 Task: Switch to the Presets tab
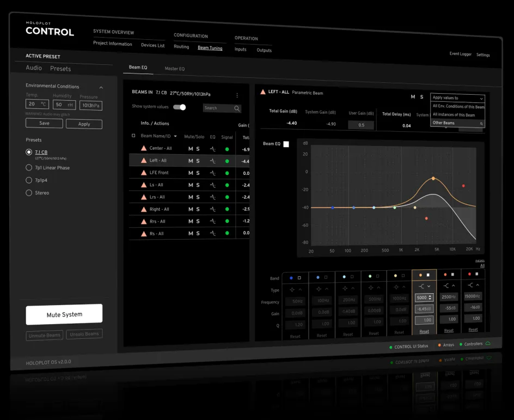[x=60, y=69]
